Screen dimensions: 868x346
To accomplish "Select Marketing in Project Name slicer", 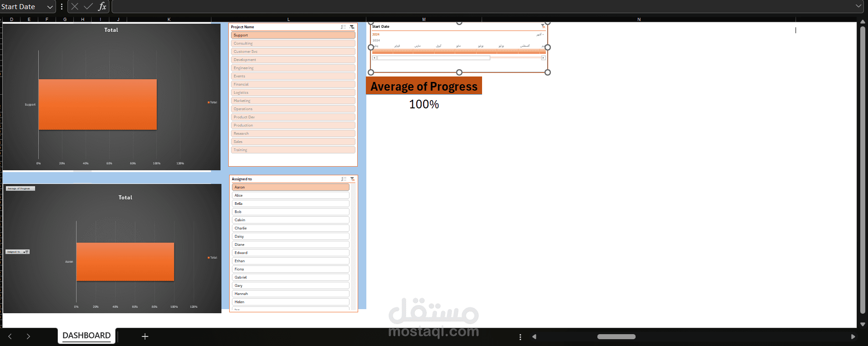I will pos(293,101).
